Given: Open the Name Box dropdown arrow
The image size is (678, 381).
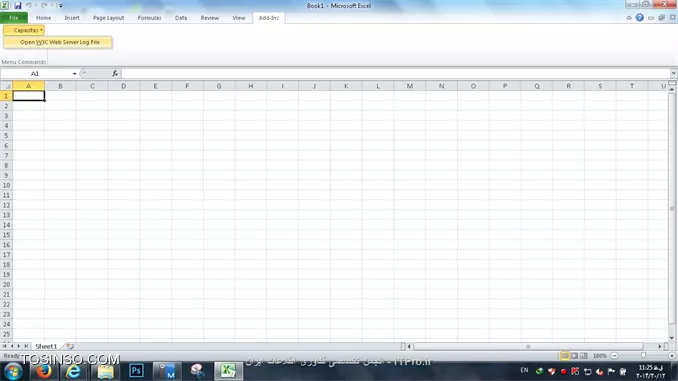Looking at the screenshot, I should point(74,74).
